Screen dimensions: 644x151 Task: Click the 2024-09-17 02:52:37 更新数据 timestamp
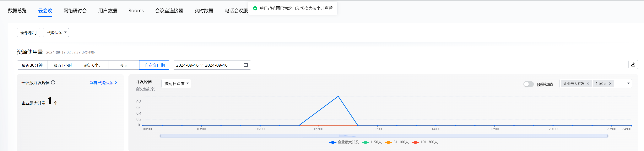pyautogui.click(x=71, y=53)
